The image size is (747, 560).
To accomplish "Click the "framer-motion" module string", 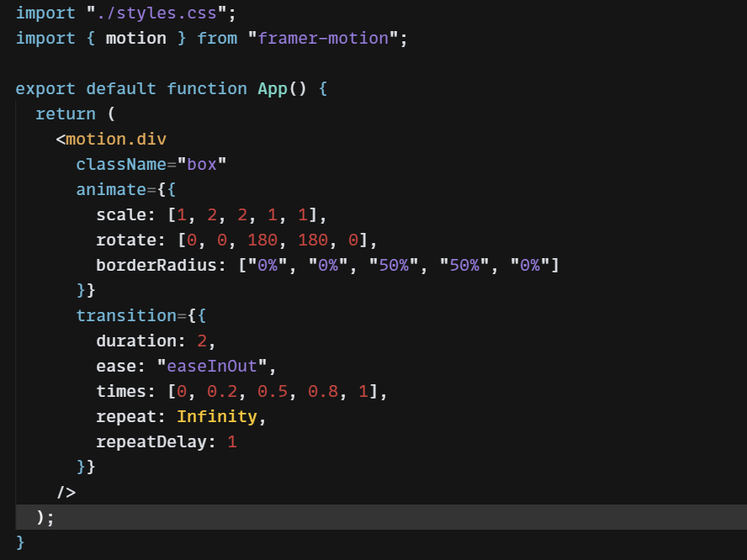I will (x=323, y=38).
